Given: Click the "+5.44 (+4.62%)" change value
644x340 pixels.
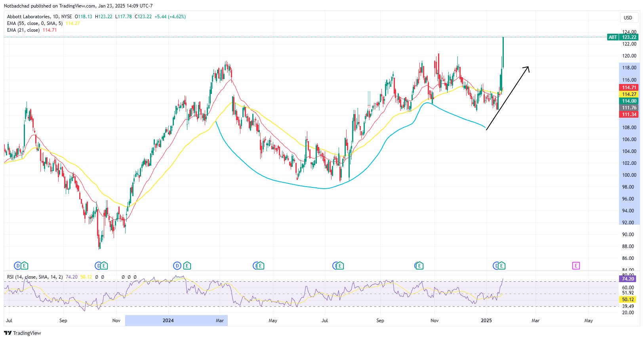Looking at the screenshot, I should pos(170,17).
